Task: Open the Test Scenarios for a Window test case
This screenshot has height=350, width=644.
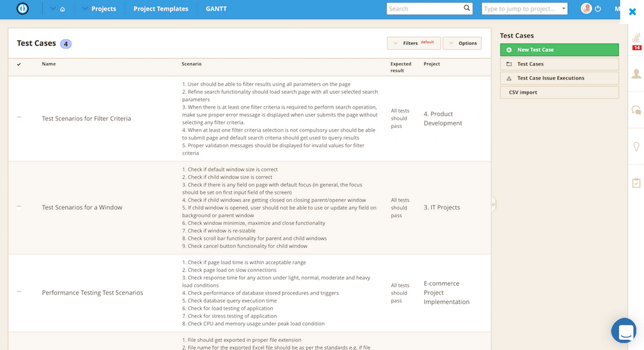Action: tap(82, 208)
